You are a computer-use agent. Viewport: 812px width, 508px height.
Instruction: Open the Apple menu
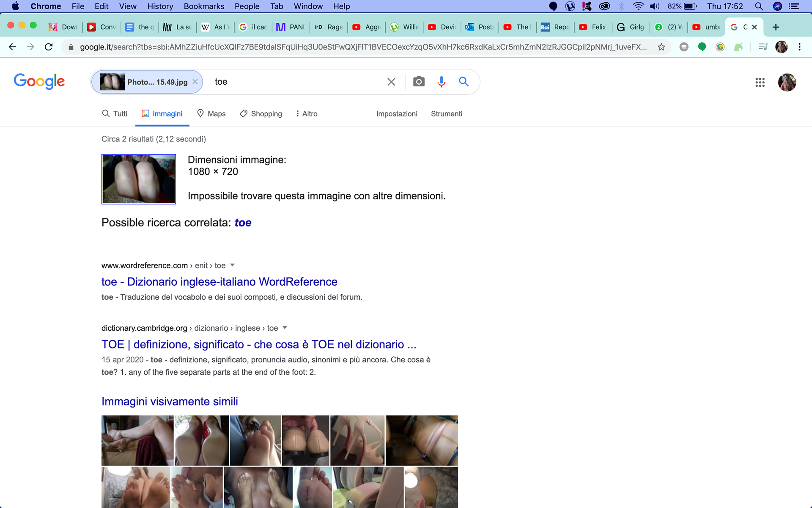click(x=15, y=6)
